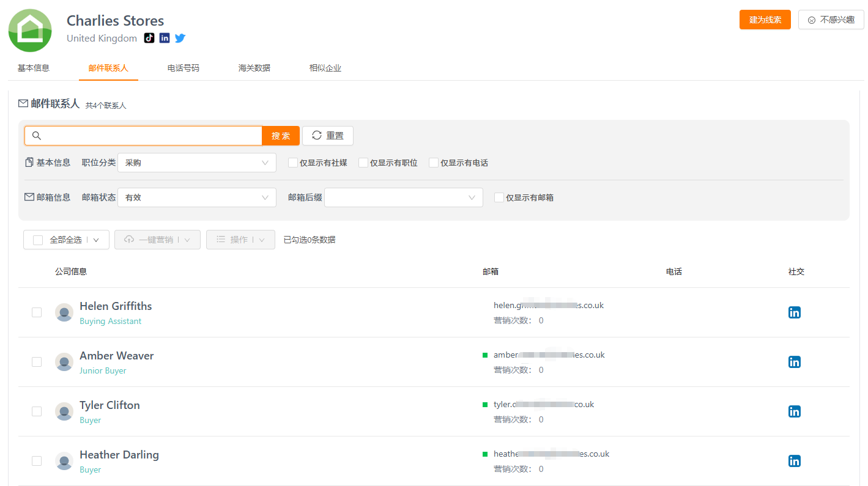The height and width of the screenshot is (486, 868).
Task: Open the company's LinkedIn icon in header
Action: point(165,38)
